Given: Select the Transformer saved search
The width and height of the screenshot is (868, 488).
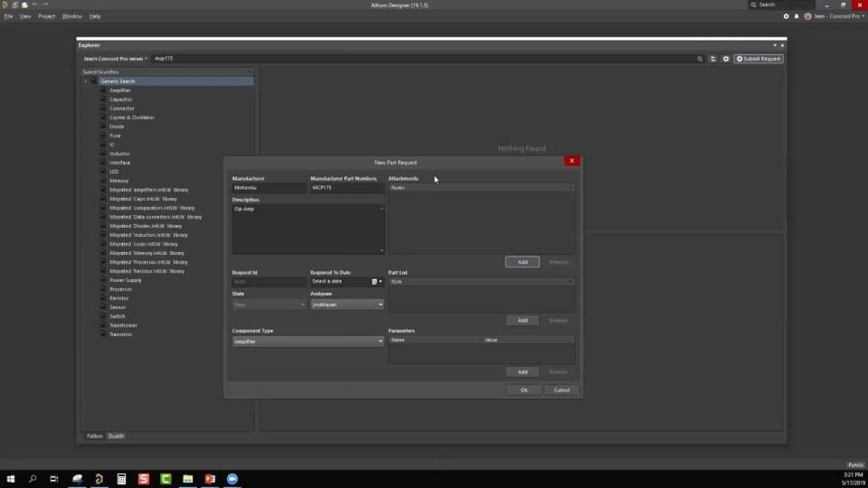Looking at the screenshot, I should 124,325.
